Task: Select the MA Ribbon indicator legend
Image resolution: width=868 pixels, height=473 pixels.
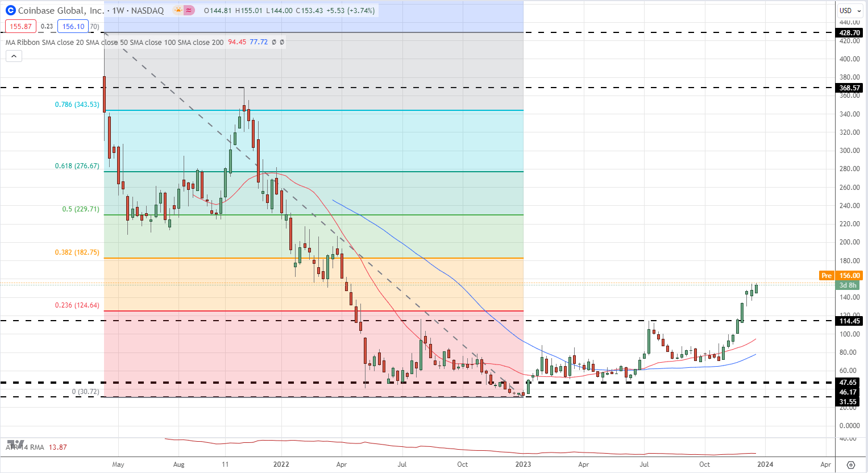Action: click(114, 42)
